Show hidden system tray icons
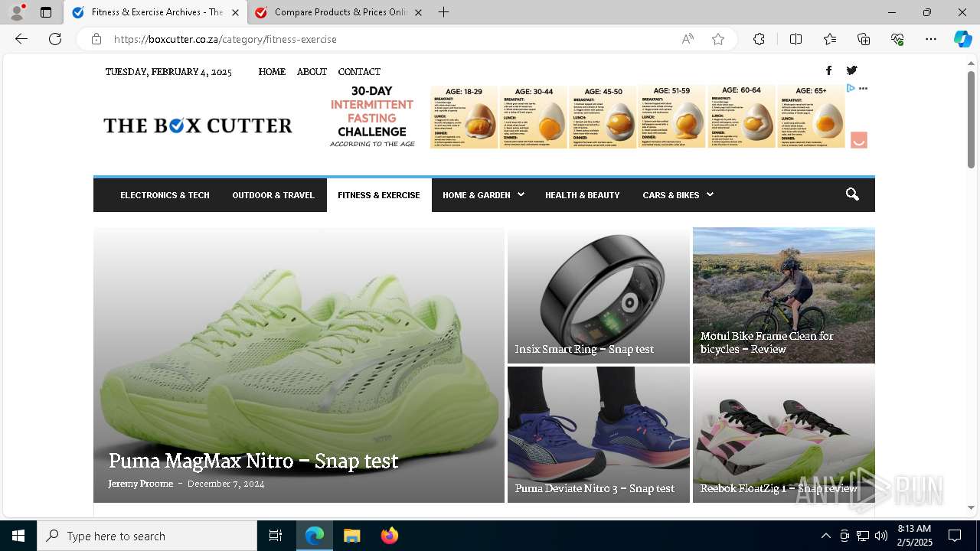 click(x=825, y=536)
